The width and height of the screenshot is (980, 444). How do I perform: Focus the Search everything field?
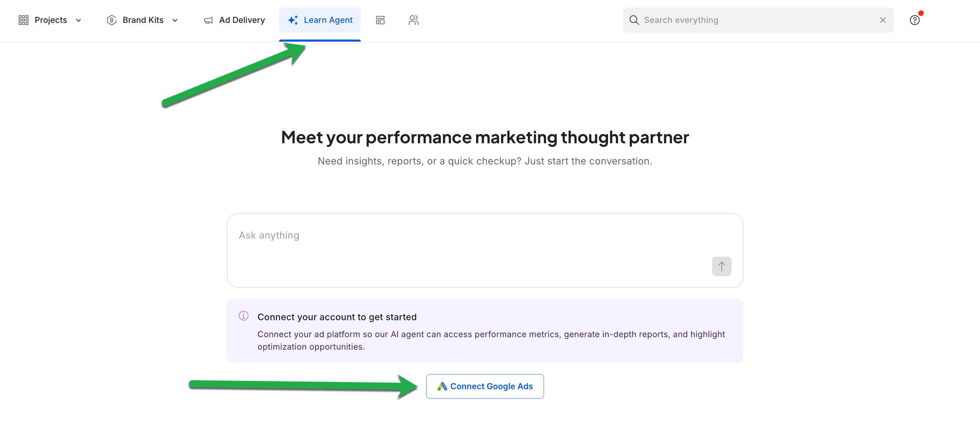pyautogui.click(x=758, y=20)
